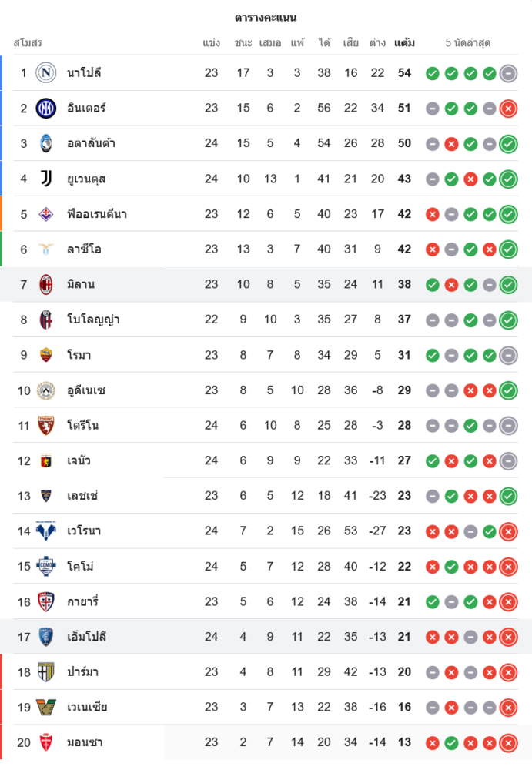Viewport: 532px width, 770px height.
Task: Click the ตารางคะแนน table title
Action: pos(266,18)
